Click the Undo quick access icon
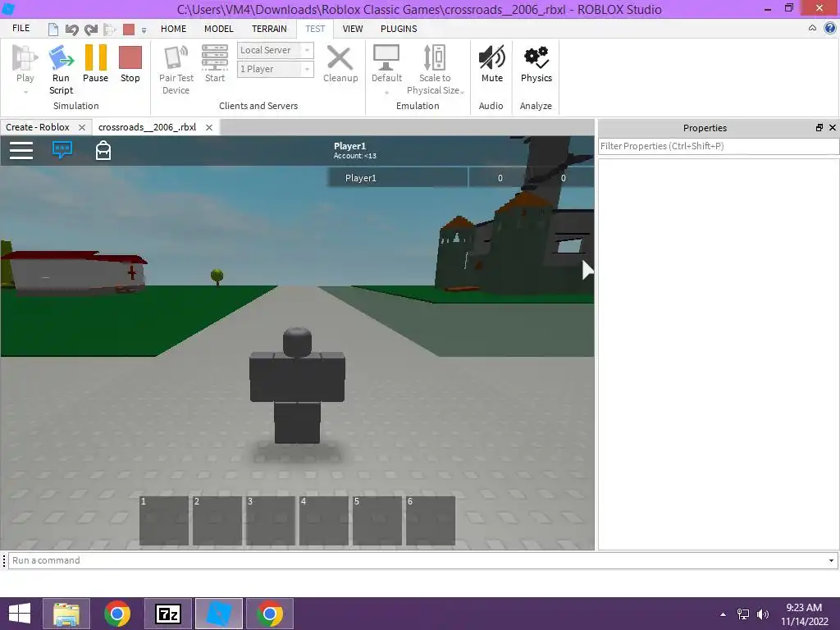 click(72, 30)
